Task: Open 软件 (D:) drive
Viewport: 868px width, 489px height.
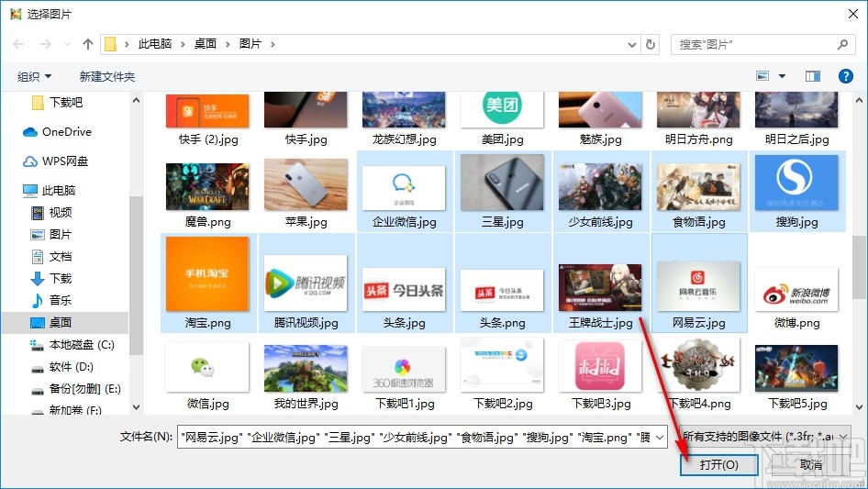Action: click(x=62, y=367)
